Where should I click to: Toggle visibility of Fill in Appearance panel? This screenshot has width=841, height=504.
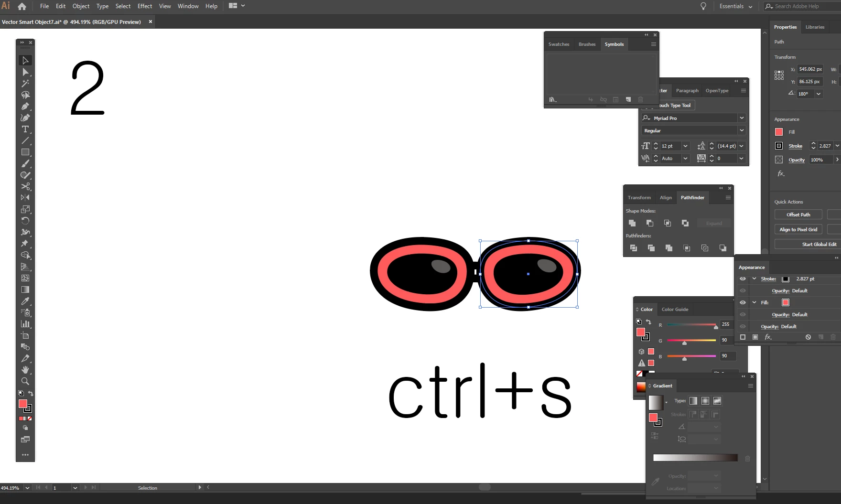[743, 302]
